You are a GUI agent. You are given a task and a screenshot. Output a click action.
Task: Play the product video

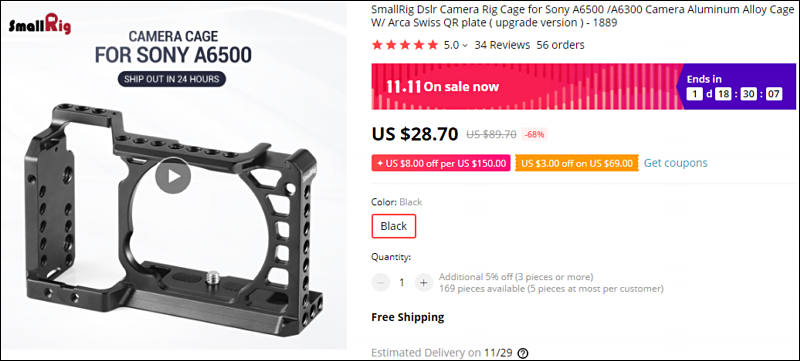point(173,175)
